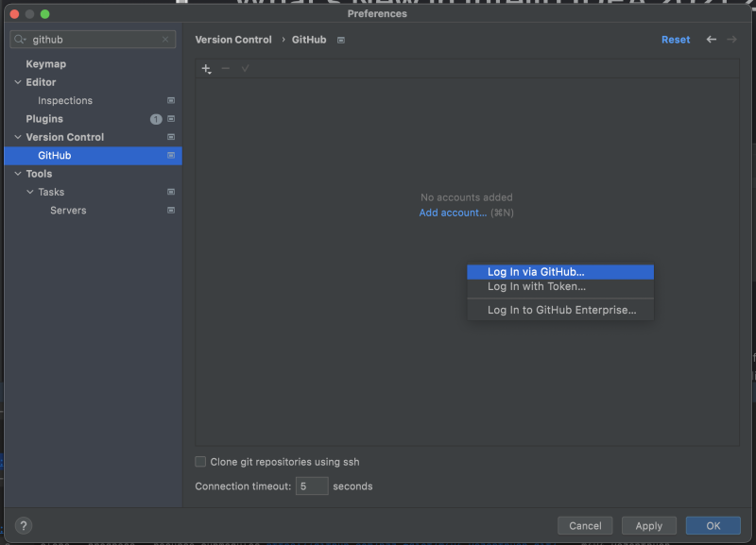This screenshot has width=756, height=545.
Task: Click the Add account link
Action: coord(453,213)
